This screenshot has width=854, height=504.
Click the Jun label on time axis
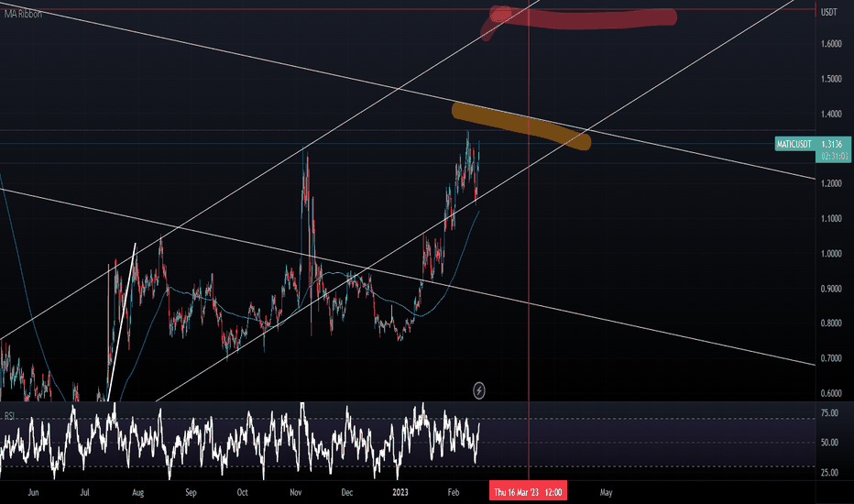tap(33, 493)
